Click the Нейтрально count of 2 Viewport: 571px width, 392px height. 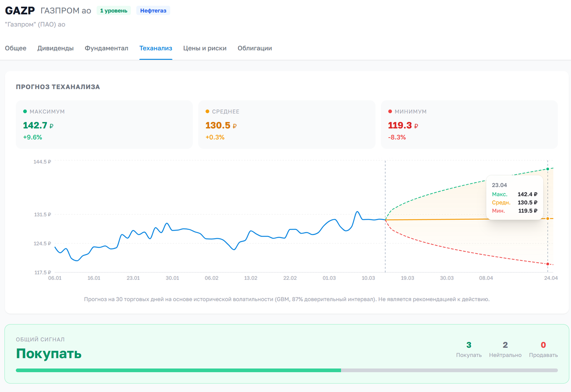[x=505, y=345]
